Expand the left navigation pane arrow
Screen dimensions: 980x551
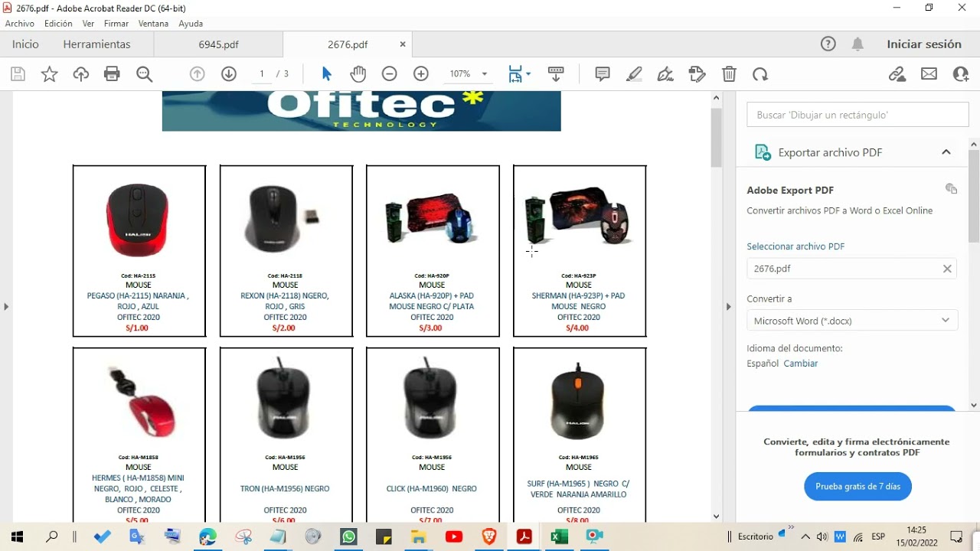coord(6,307)
